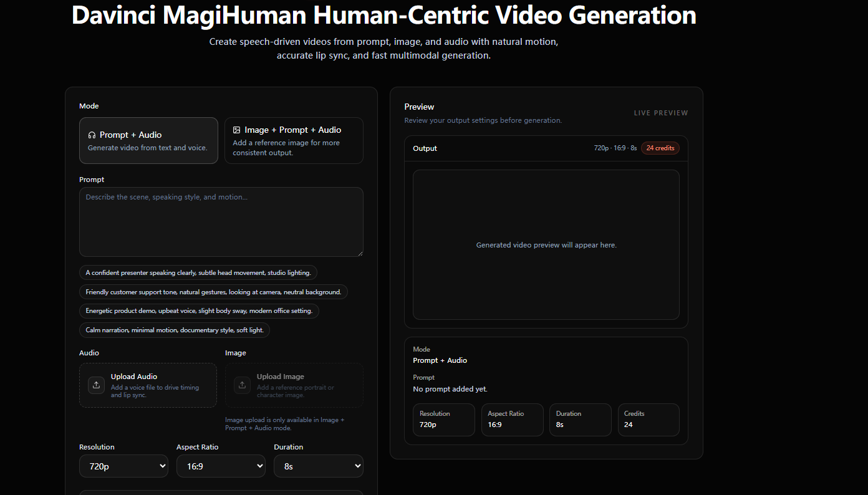Image resolution: width=868 pixels, height=495 pixels.
Task: Click the "No prompt added yet." text
Action: pyautogui.click(x=450, y=389)
